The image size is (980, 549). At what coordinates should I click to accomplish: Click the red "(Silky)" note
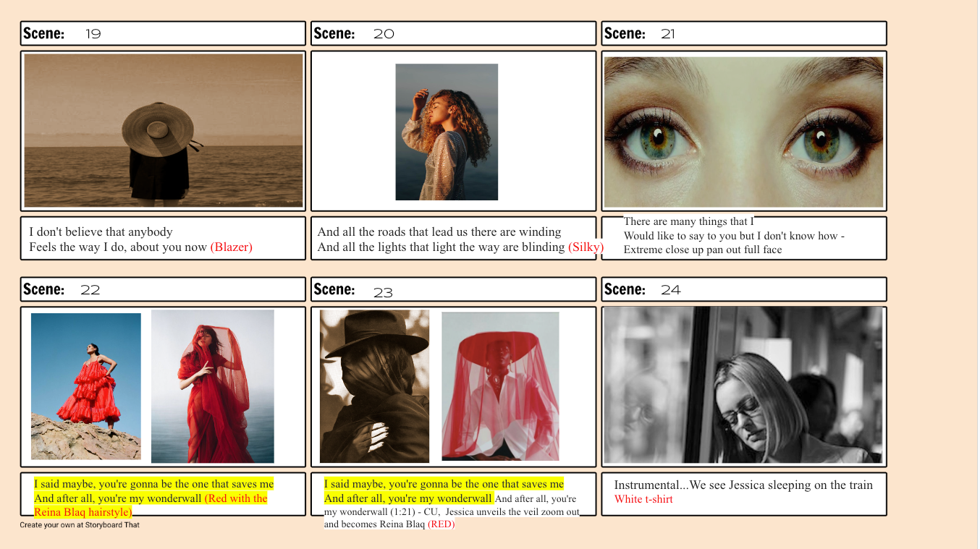pyautogui.click(x=586, y=247)
